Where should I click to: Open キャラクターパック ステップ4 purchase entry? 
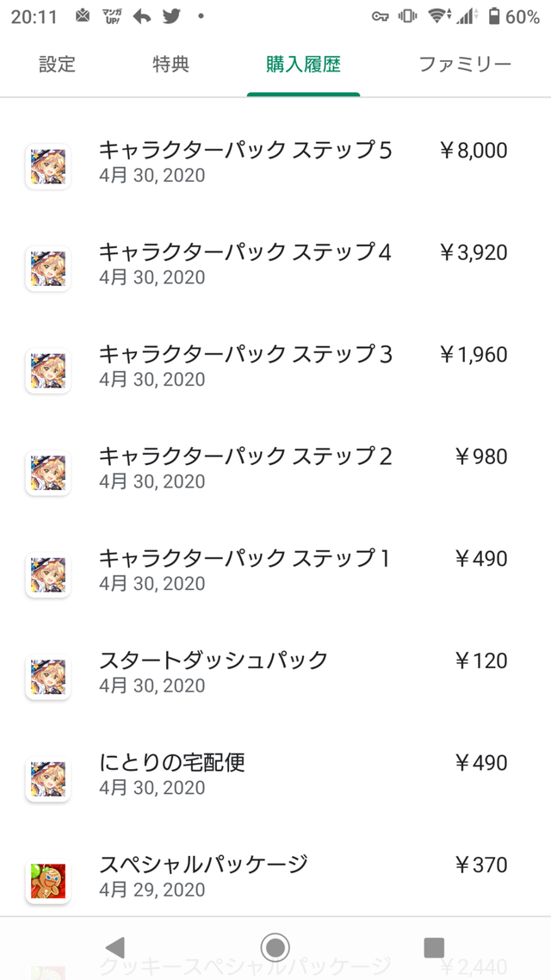245,263
